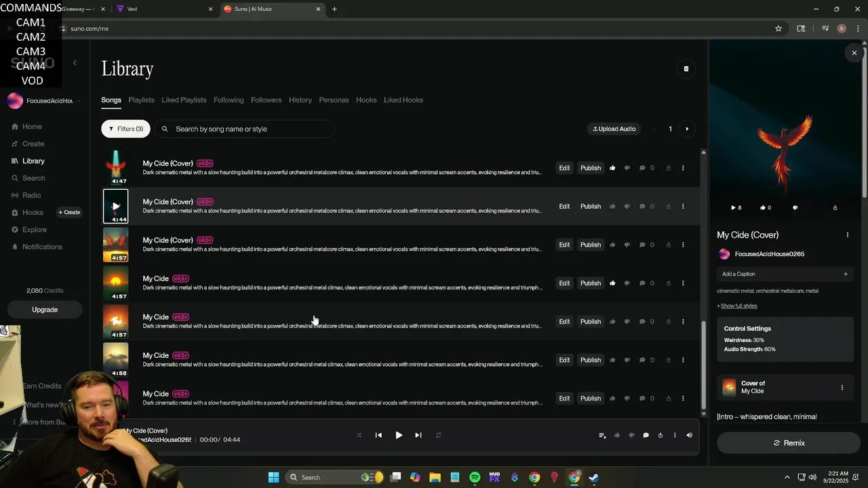
Task: Switch to the Personas tab
Action: pos(334,100)
